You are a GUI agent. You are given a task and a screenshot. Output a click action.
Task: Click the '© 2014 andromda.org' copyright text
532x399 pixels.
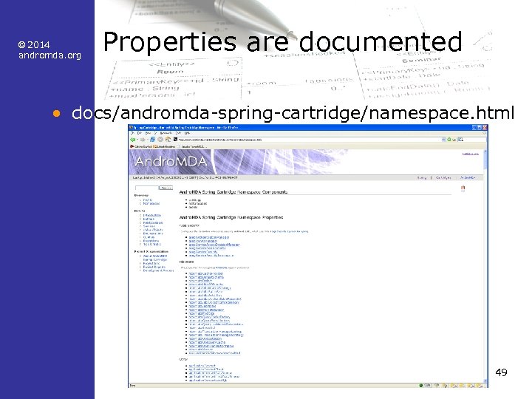point(50,50)
